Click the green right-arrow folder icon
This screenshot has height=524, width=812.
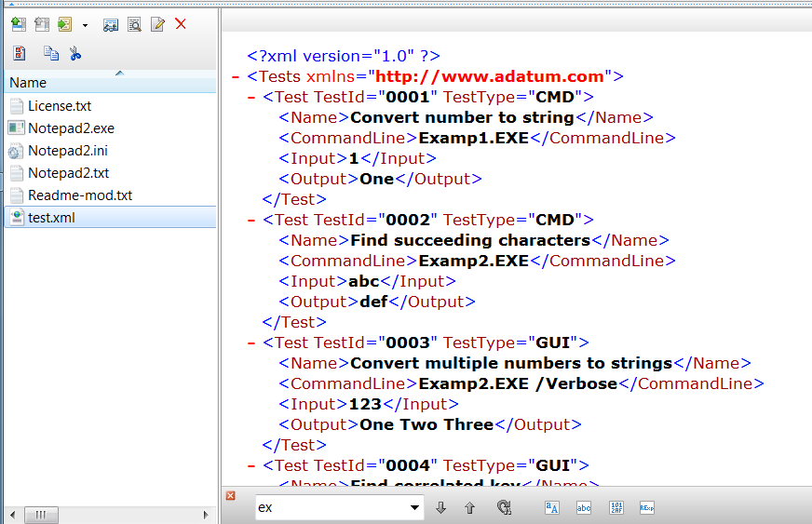point(65,24)
